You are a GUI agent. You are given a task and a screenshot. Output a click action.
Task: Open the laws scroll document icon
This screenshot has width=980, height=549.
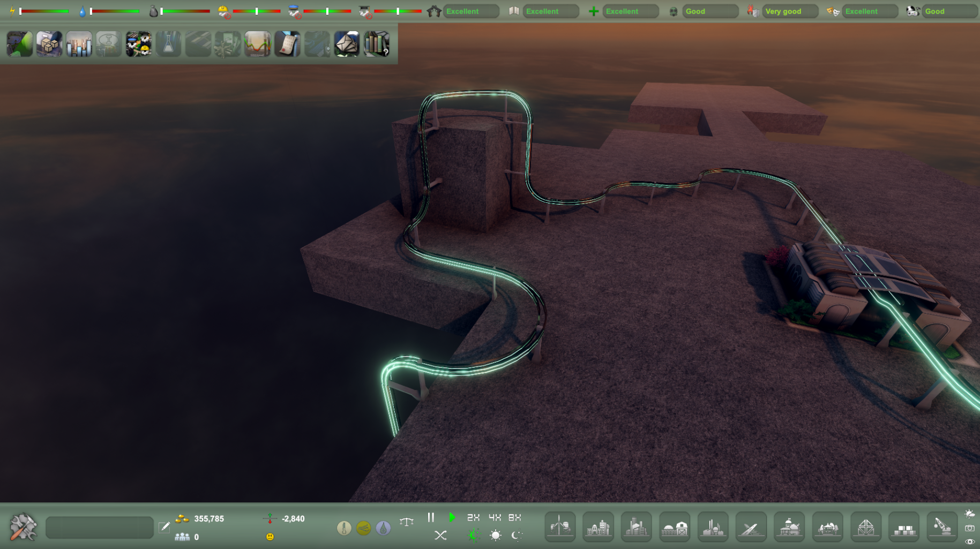287,44
